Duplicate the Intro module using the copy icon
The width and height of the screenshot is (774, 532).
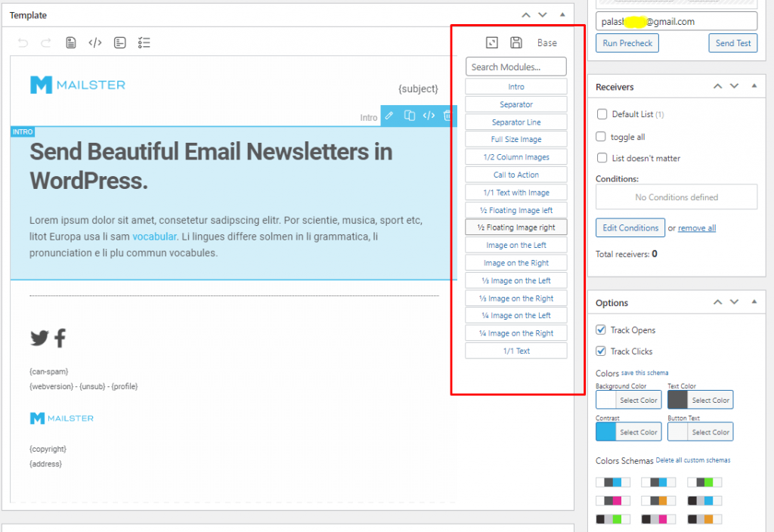[x=409, y=116]
